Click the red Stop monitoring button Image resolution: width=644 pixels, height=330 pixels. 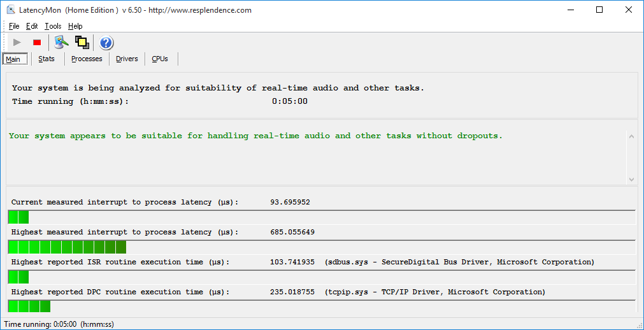click(37, 43)
